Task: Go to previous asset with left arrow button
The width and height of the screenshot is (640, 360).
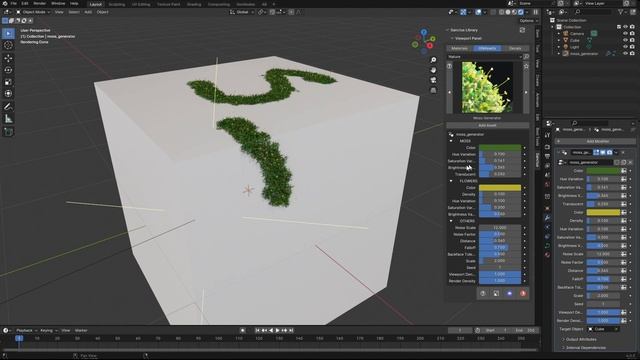Action: [x=449, y=92]
